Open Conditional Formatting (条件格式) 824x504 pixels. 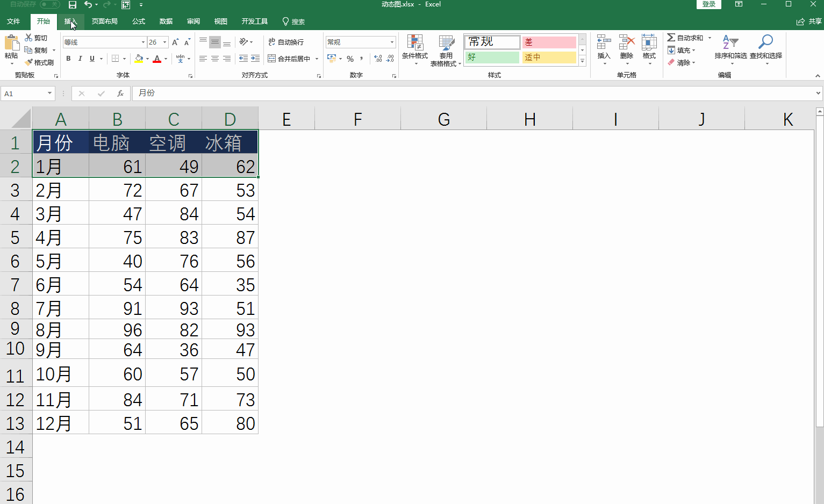pos(414,49)
